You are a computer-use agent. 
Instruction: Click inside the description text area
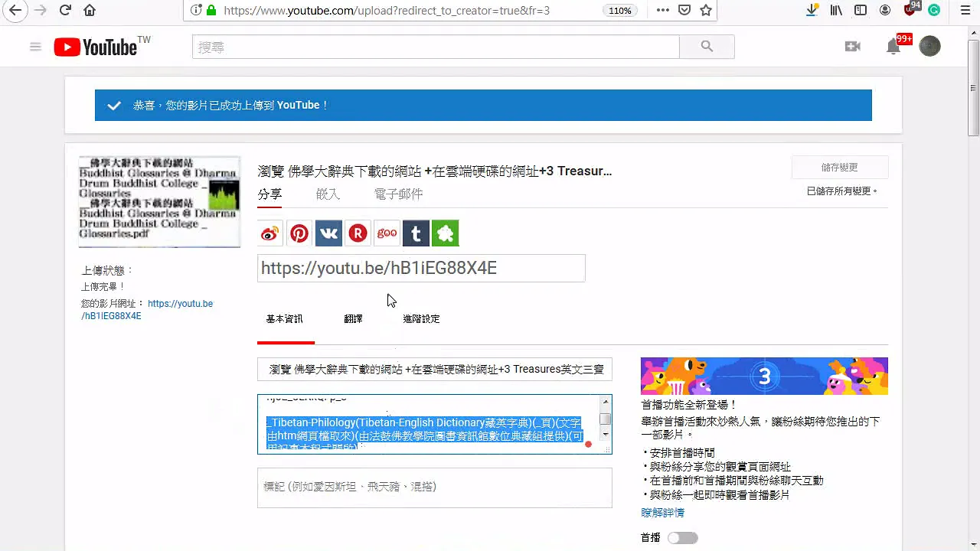(x=429, y=424)
